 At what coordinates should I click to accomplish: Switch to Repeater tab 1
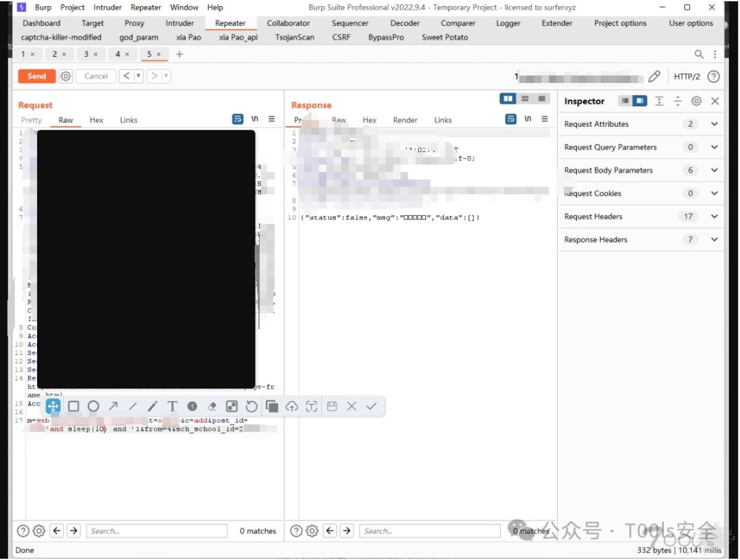point(23,54)
